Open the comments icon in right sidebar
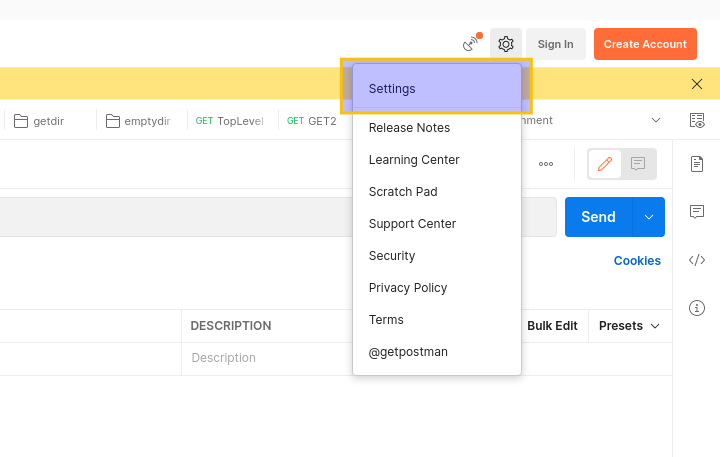This screenshot has width=720, height=457. click(x=697, y=211)
